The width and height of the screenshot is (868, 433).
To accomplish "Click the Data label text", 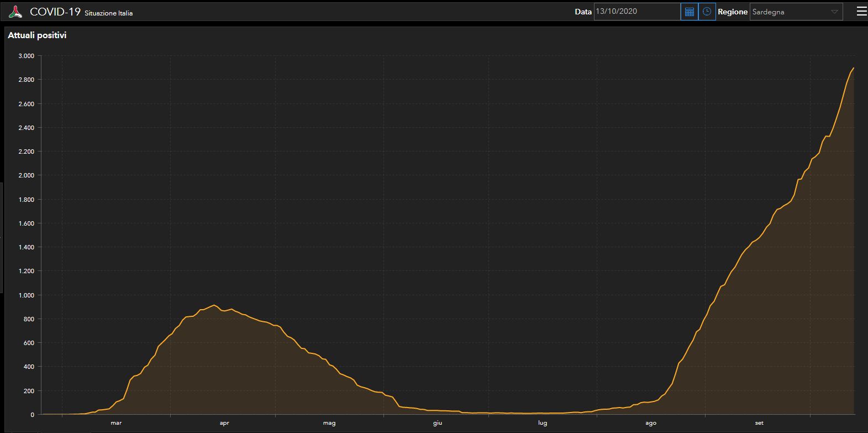I will (583, 12).
